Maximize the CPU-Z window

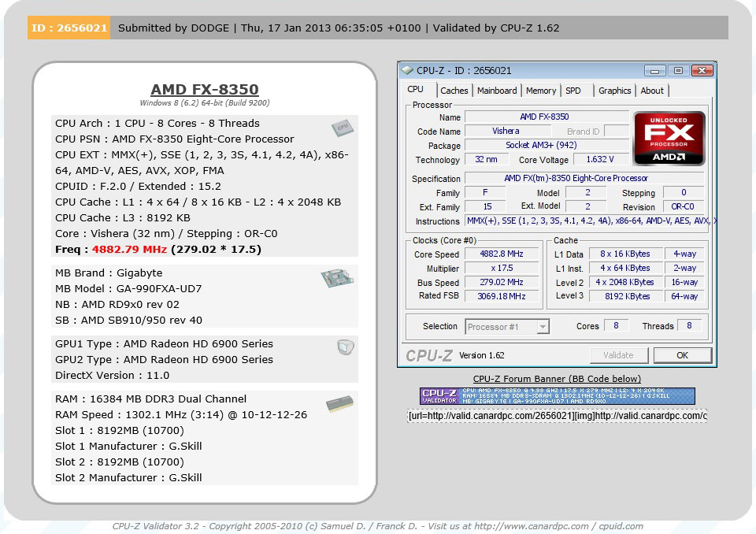click(678, 71)
